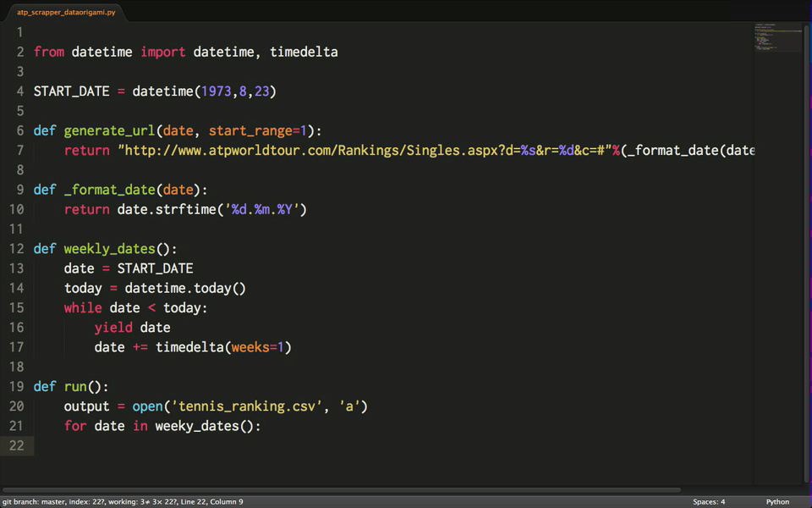Click line number 19 in the gutter
Screen dimensions: 812x508
(x=17, y=387)
